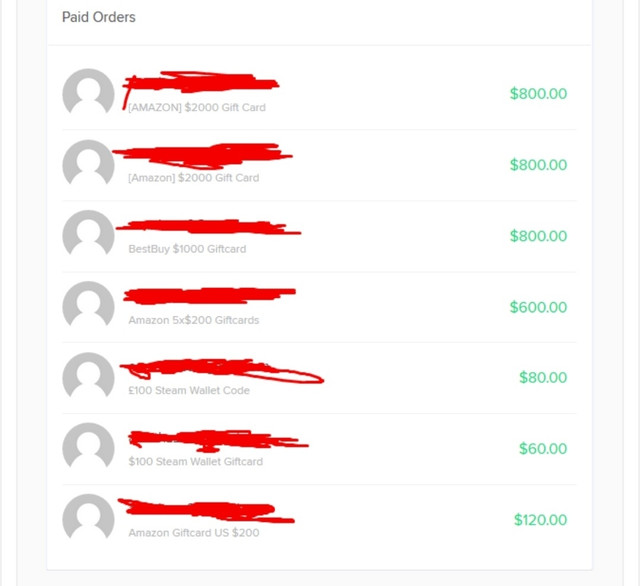Click the $120.00 order price
Viewport: 640px width, 586px height.
tap(540, 519)
